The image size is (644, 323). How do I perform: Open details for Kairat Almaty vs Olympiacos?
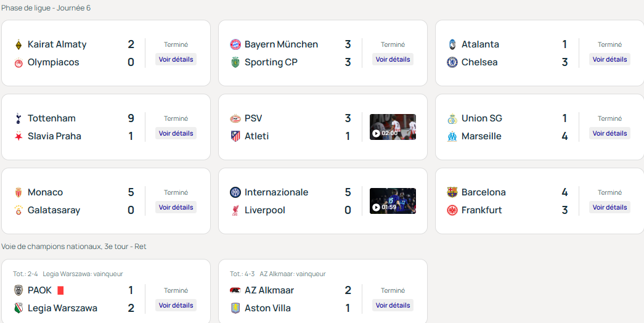(176, 60)
